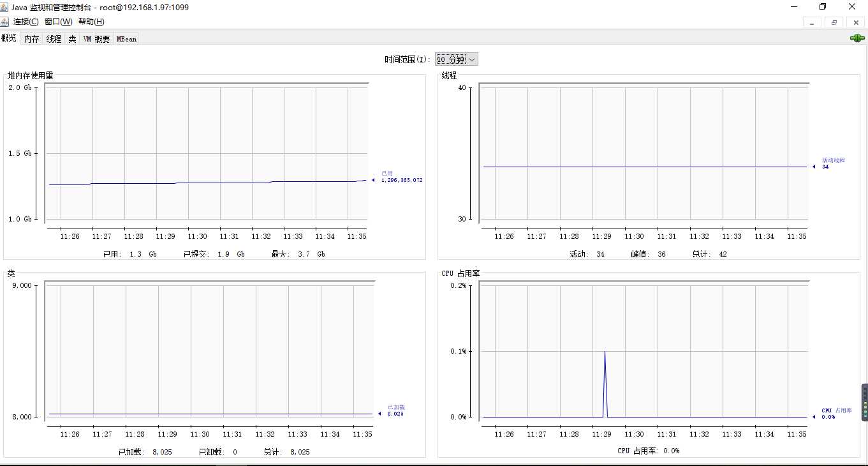Click the CPU 占用率: 0.0% summary below chart

pos(649,451)
